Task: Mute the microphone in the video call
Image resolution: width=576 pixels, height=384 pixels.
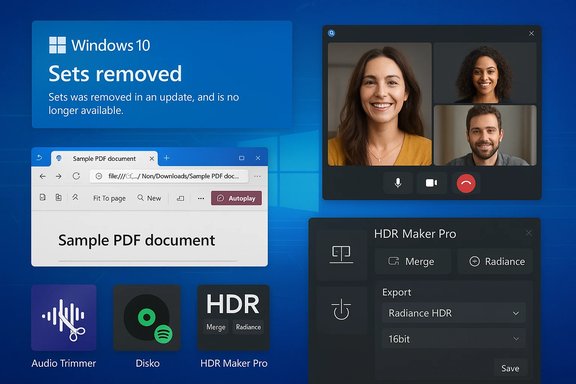Action: coord(398,183)
